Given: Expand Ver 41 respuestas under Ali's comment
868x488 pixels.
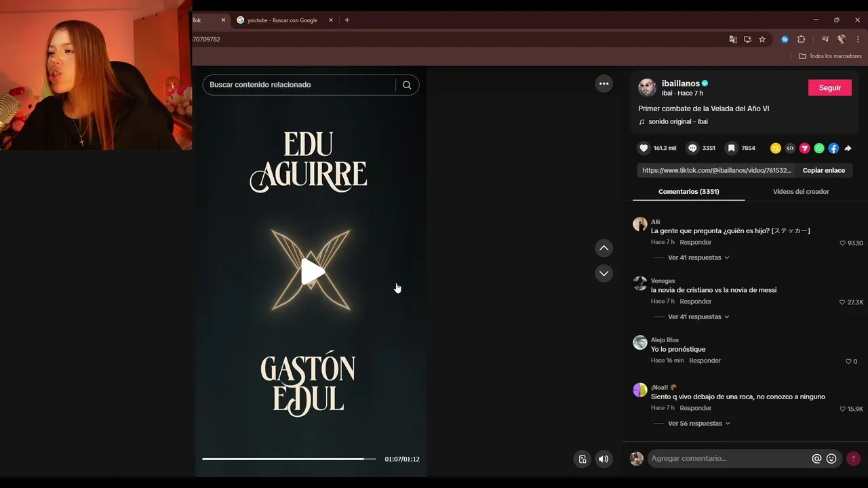Looking at the screenshot, I should [698, 258].
